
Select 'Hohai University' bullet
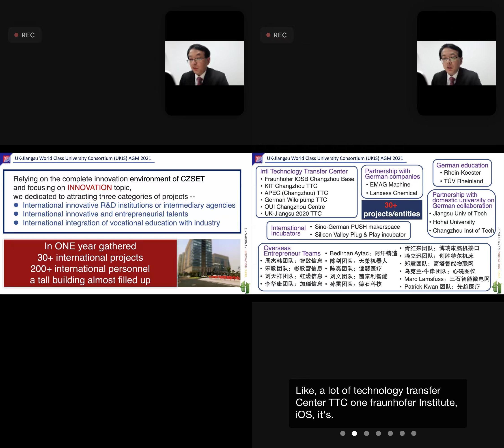(454, 222)
